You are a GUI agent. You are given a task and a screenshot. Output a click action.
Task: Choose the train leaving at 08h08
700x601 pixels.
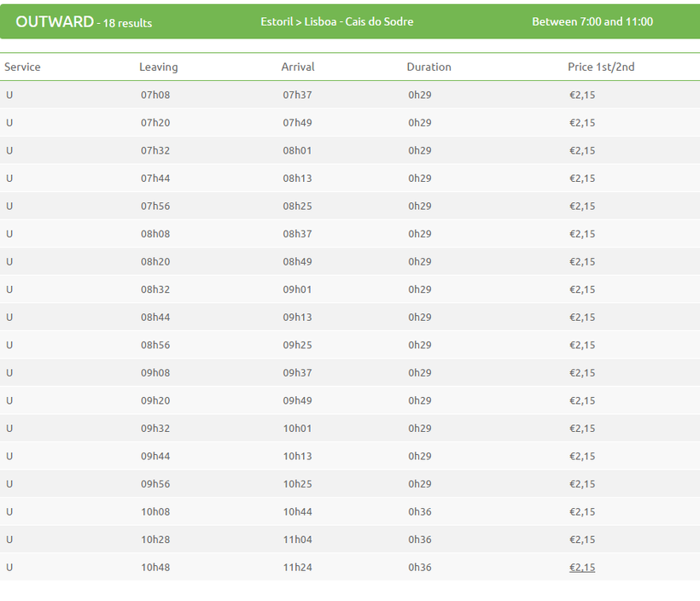coord(155,234)
